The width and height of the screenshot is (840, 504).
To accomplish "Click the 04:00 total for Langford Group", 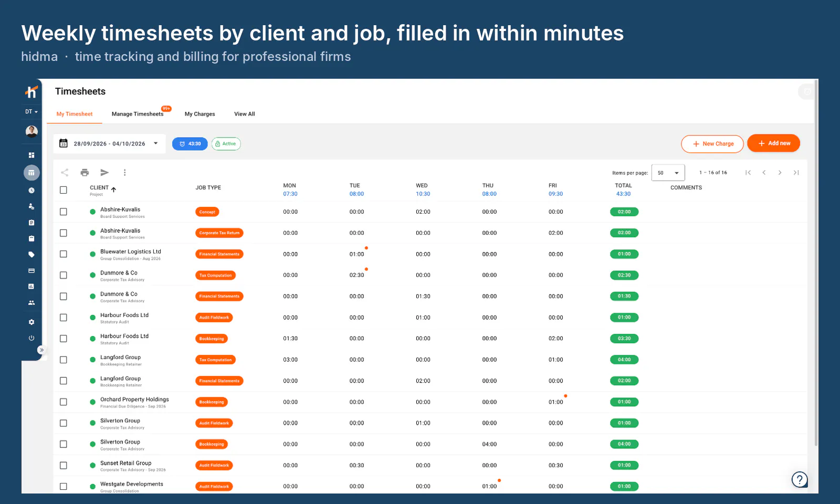I will click(624, 360).
